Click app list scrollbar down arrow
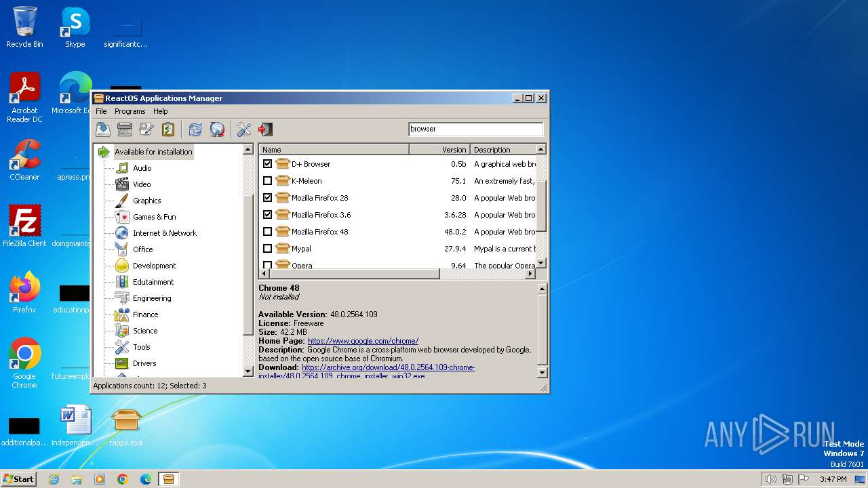 coord(540,263)
